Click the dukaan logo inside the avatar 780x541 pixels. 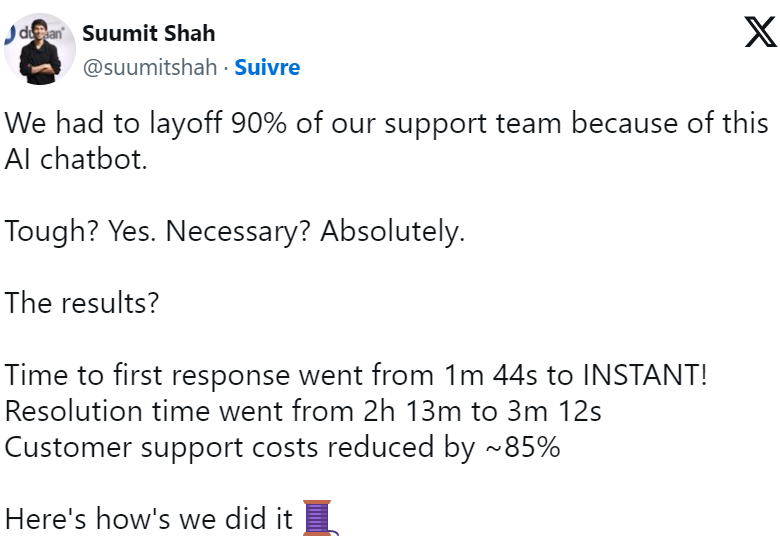(x=34, y=34)
